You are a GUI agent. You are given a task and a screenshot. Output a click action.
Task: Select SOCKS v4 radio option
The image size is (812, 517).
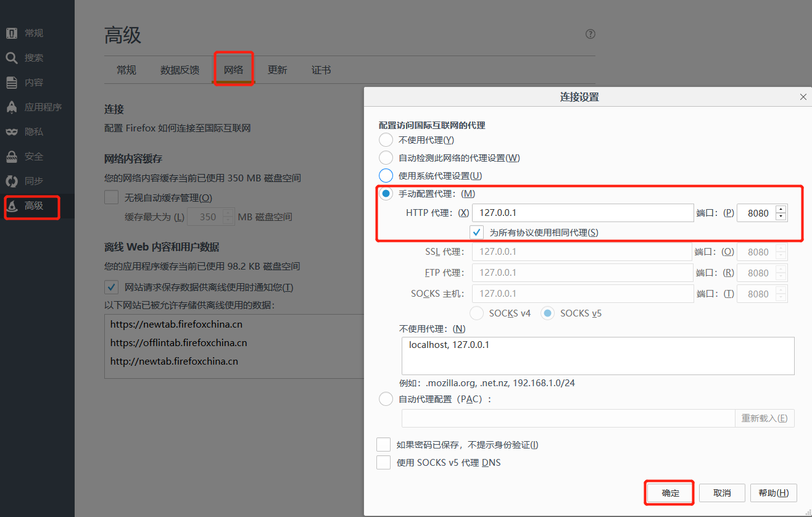pyautogui.click(x=477, y=313)
